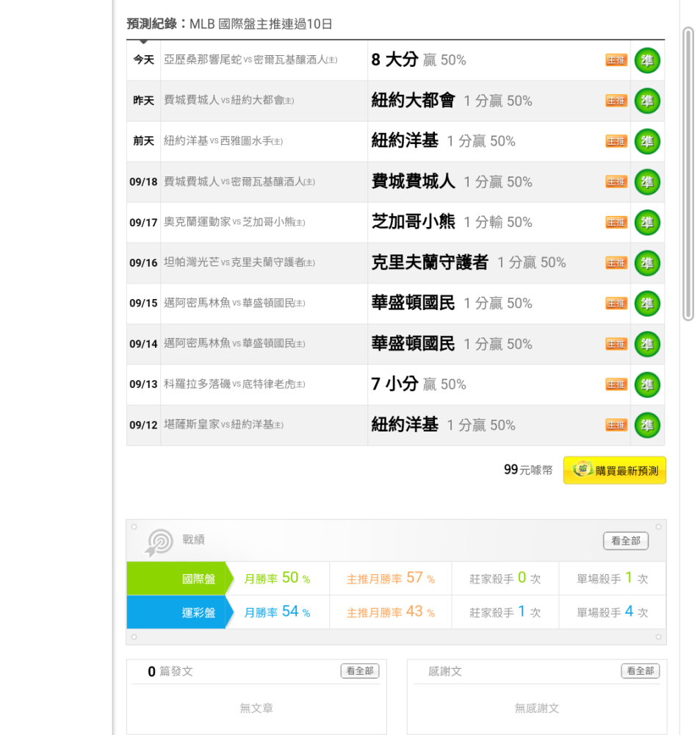This screenshot has height=735, width=700.
Task: Click the green 準 badge for 09/16
Action: [647, 263]
